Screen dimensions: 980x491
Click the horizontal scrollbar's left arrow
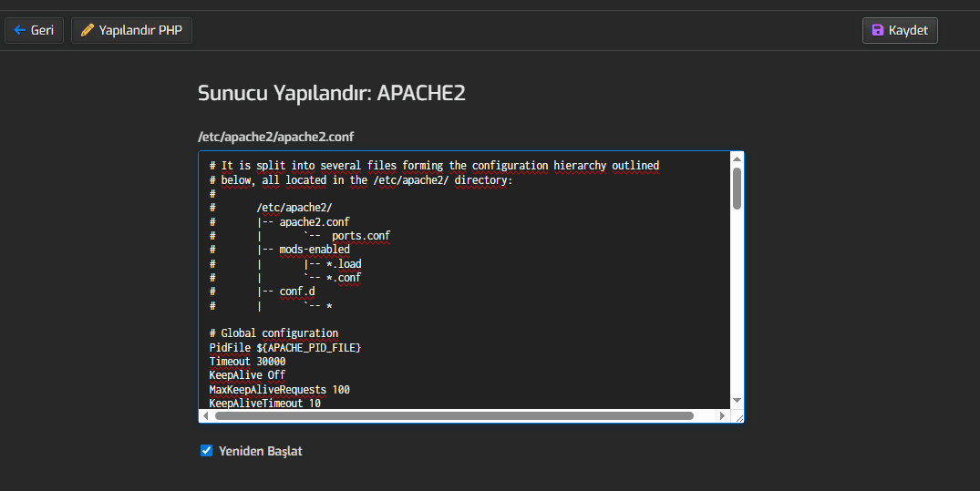tap(206, 416)
